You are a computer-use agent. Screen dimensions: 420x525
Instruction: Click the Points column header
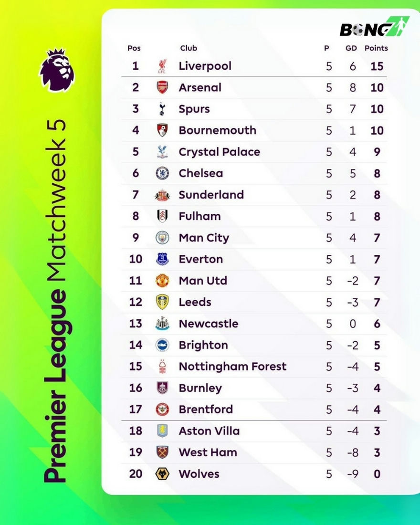point(376,48)
